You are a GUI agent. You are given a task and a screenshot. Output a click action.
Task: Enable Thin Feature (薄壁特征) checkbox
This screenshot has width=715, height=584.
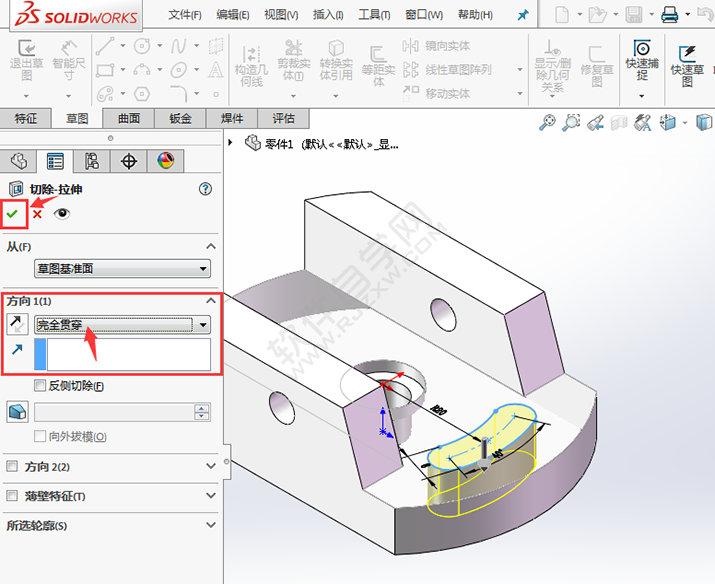coord(12,496)
